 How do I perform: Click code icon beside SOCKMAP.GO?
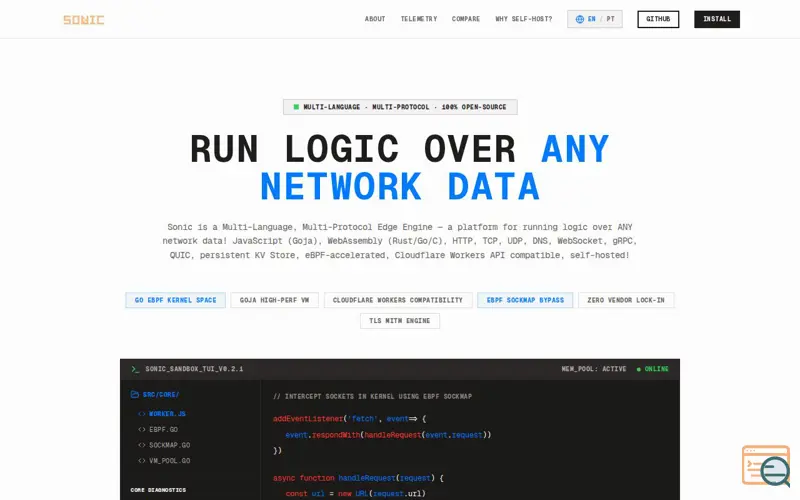[142, 445]
